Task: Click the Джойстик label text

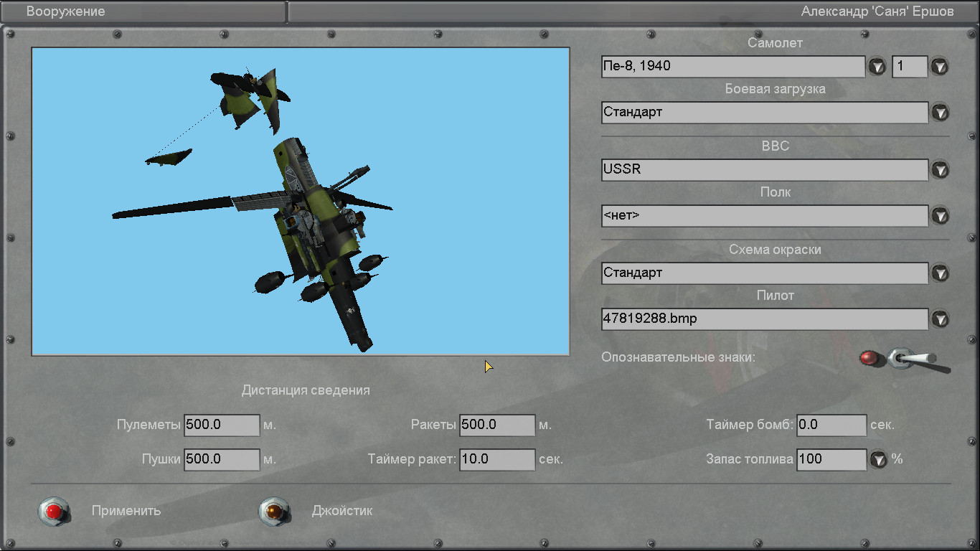Action: click(342, 512)
